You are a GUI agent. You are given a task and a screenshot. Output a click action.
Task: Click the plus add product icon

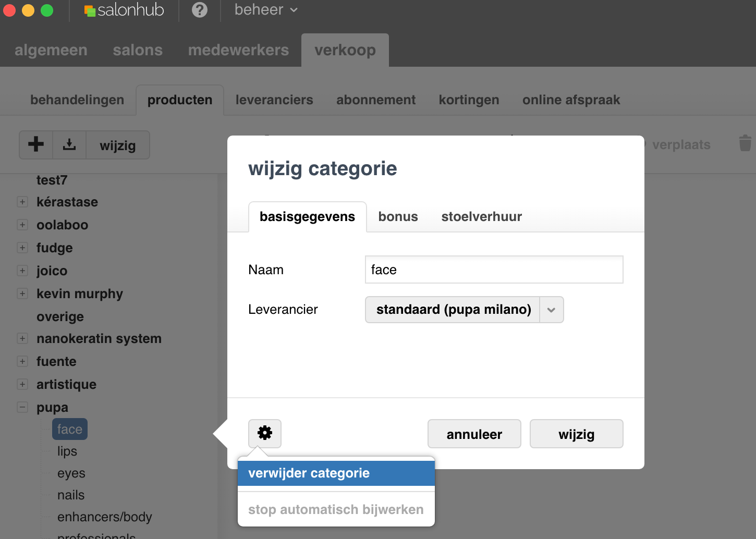(x=36, y=144)
